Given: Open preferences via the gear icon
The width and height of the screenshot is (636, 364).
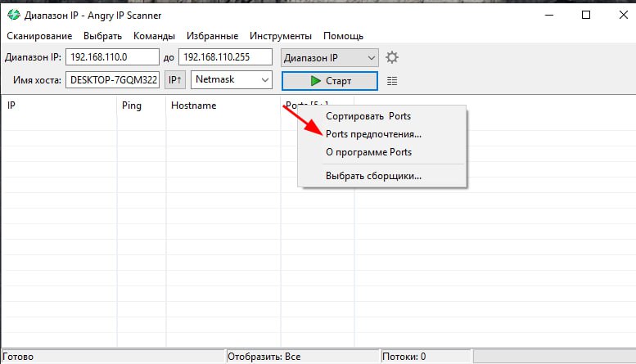Looking at the screenshot, I should click(x=392, y=58).
